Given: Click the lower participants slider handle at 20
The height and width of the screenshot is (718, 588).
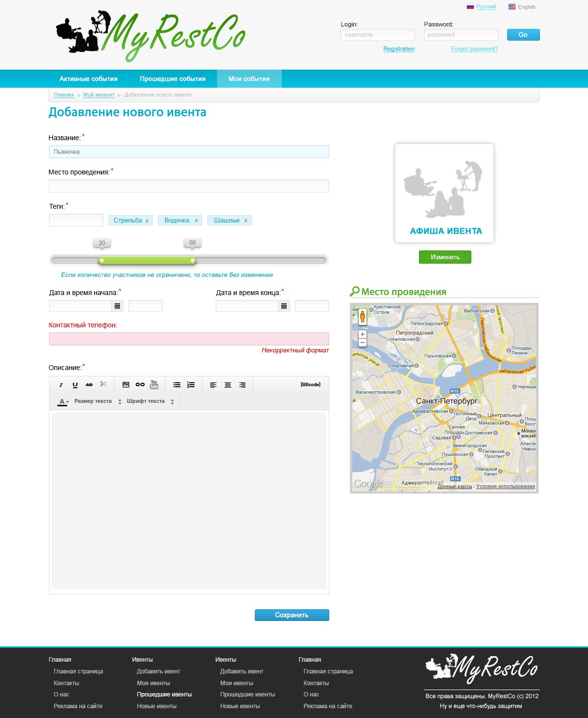Looking at the screenshot, I should (x=102, y=260).
